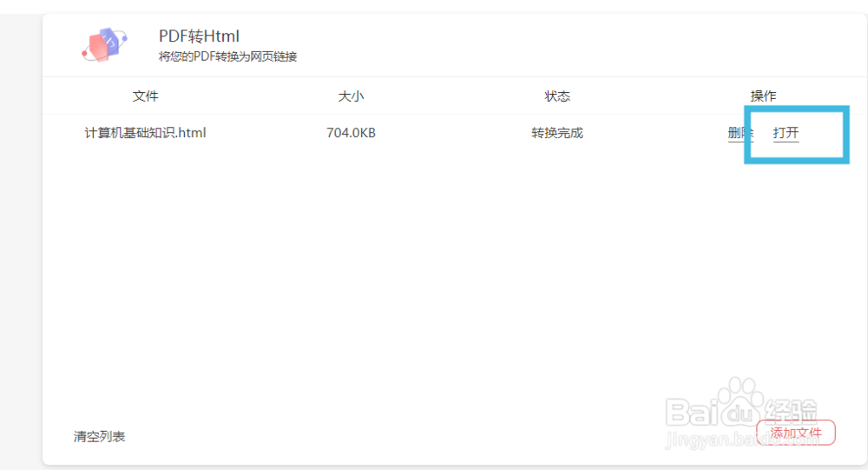Viewport: 868px width, 470px height.
Task: Click the empty area below the file row
Action: click(391, 278)
